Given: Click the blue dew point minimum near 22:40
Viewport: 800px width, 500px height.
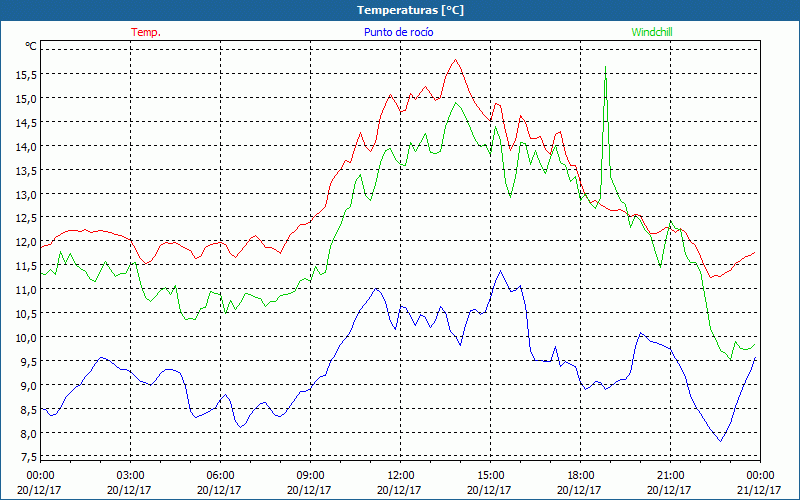Looking at the screenshot, I should click(720, 441).
